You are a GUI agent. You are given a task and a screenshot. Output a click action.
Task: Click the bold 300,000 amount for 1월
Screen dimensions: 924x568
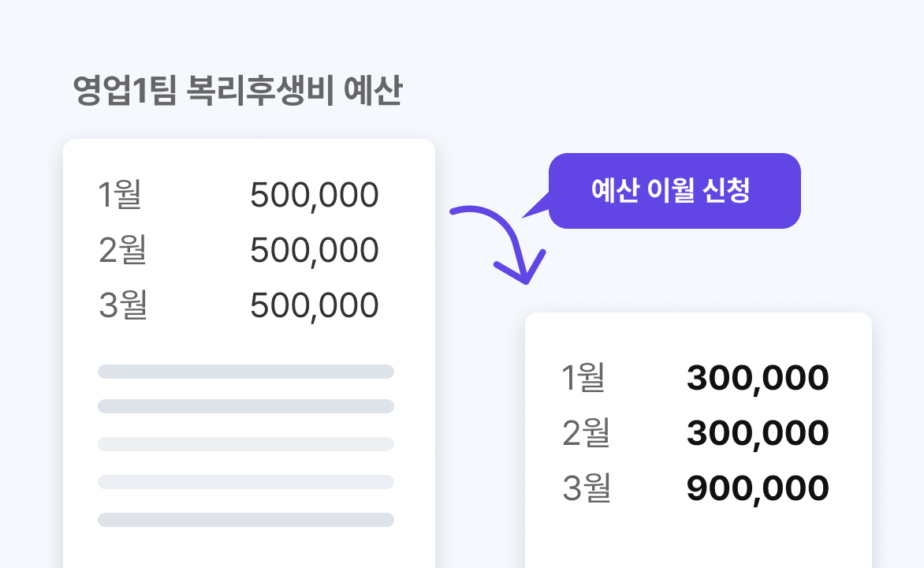point(758,379)
